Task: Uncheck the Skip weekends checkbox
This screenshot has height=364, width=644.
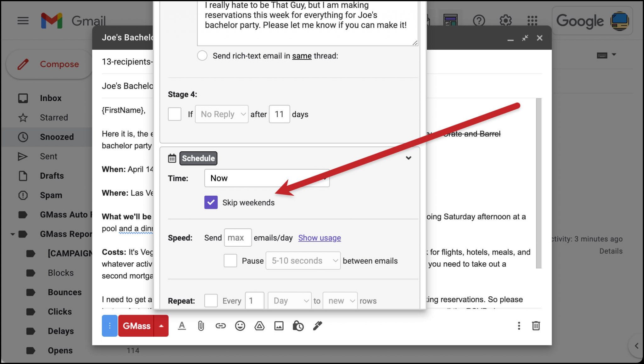Action: (x=211, y=202)
